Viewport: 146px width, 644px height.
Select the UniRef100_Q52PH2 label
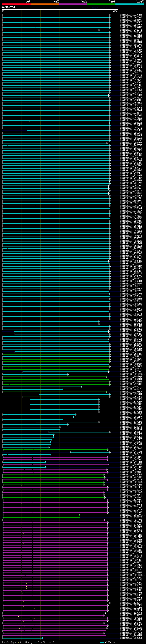tap(131, 354)
